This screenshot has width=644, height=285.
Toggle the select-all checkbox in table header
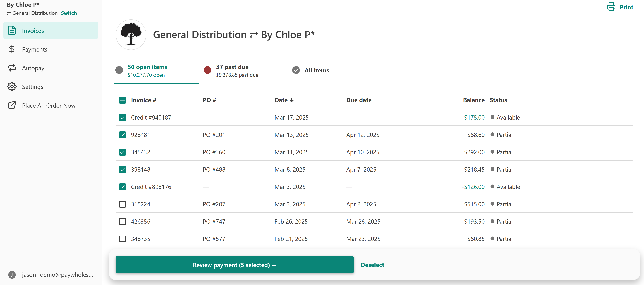click(123, 100)
